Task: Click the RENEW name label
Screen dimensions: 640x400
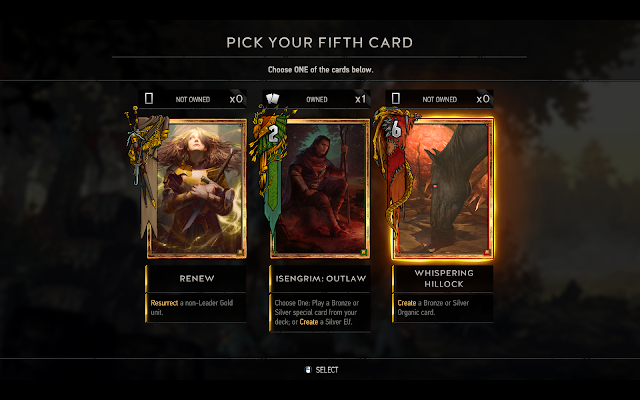Action: click(197, 278)
